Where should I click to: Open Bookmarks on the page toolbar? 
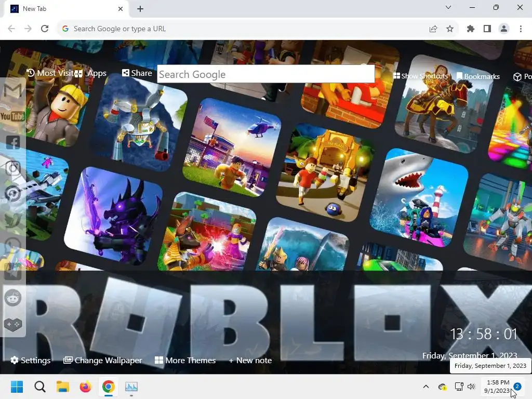[x=478, y=76]
